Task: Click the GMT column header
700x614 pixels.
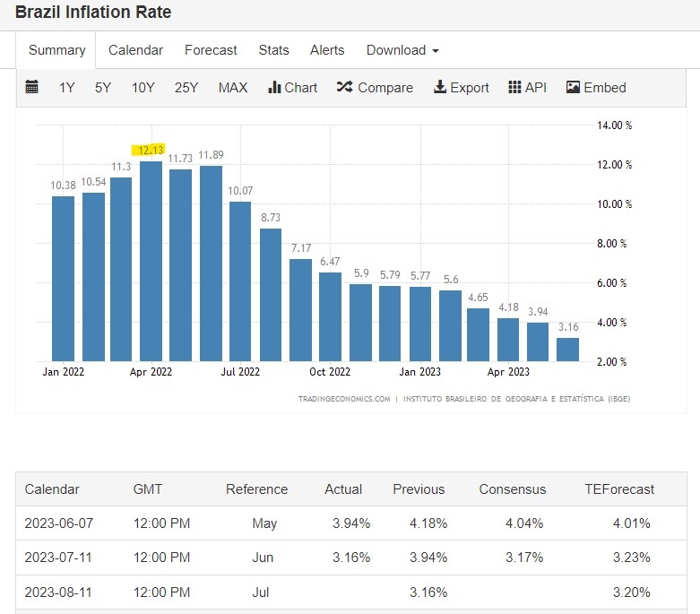Action: 147,489
